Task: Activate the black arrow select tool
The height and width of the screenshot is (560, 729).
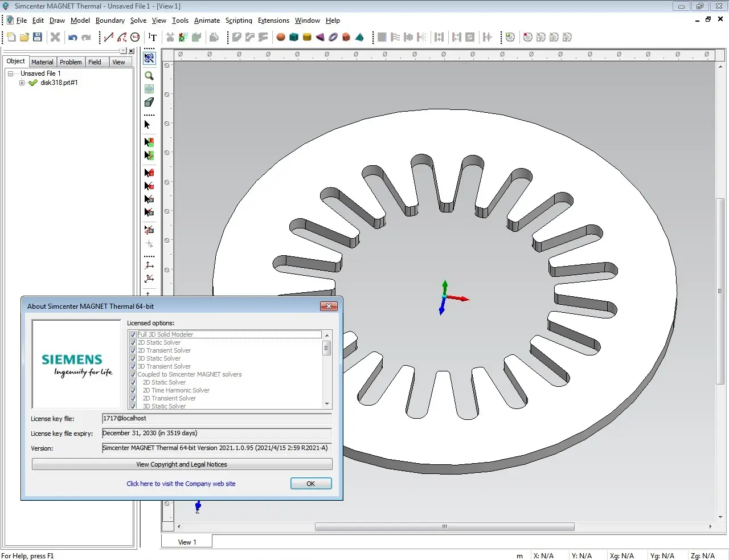Action: [148, 125]
